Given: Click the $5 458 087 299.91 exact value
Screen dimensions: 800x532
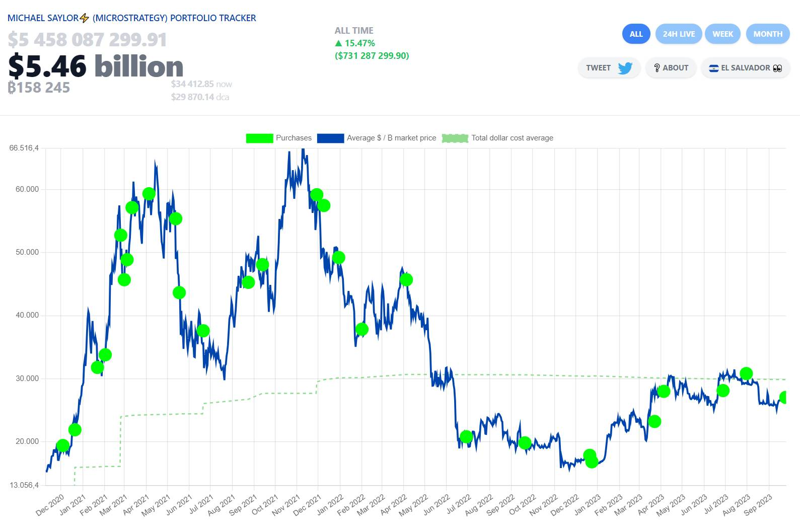Looking at the screenshot, I should (87, 40).
